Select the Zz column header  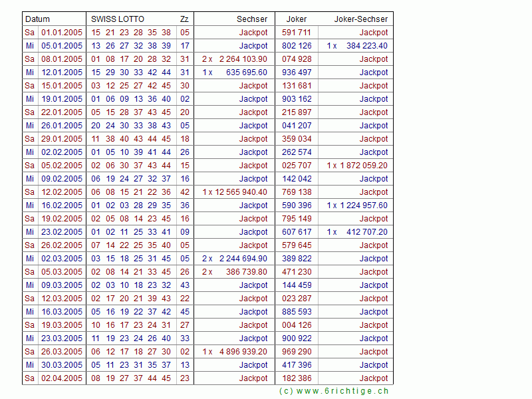click(x=184, y=19)
